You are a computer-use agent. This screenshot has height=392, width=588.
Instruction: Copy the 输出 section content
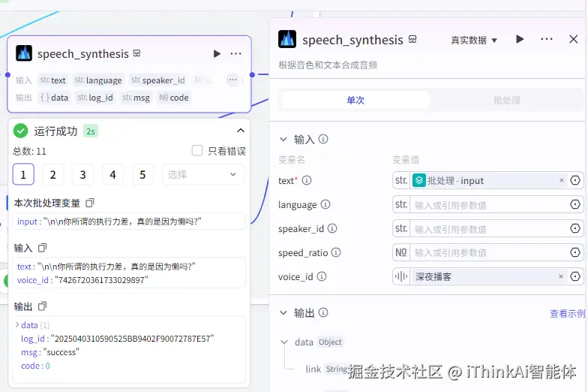click(x=42, y=306)
